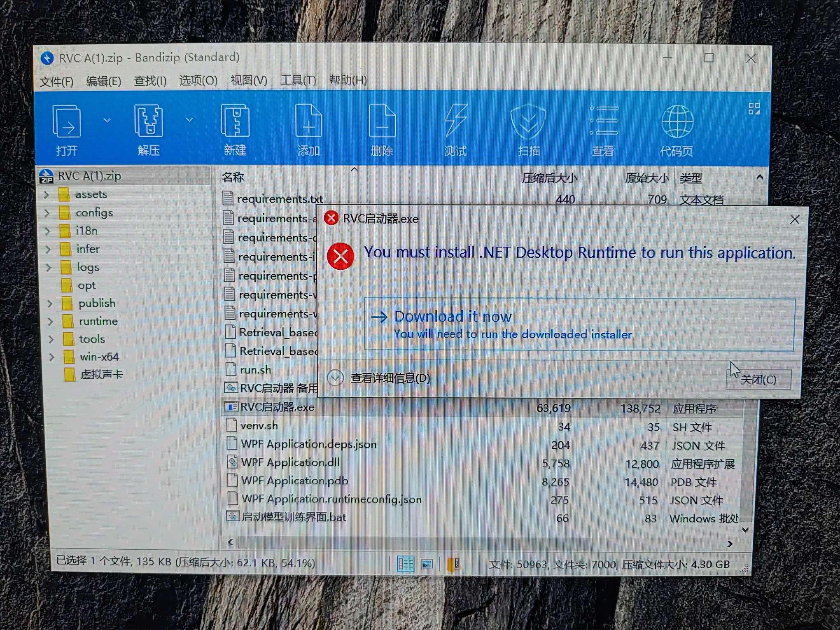Select the 解压 (Extract) toolbar icon
This screenshot has height=630, width=840.
[149, 130]
